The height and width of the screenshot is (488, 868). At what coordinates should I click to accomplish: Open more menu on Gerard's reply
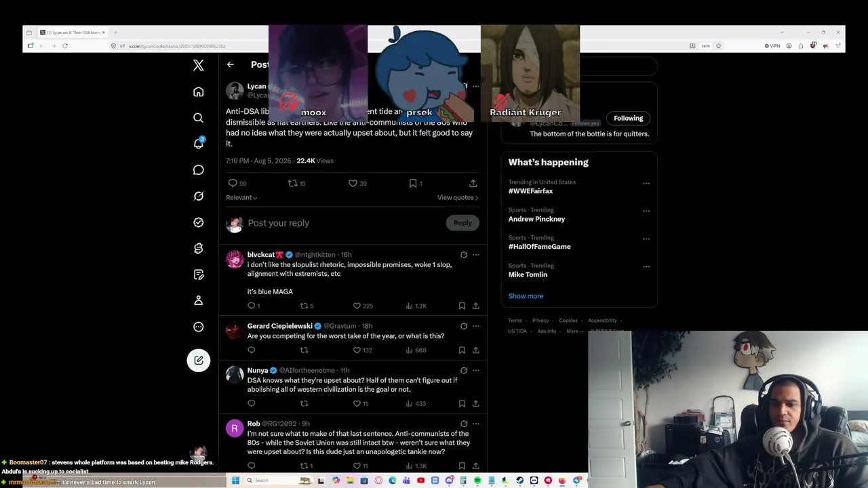coord(476,326)
